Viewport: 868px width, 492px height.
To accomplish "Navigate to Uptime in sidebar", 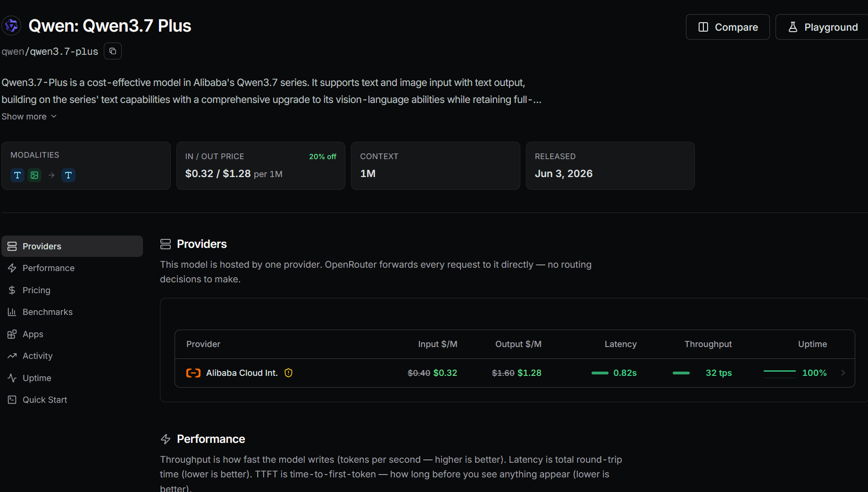I will tap(72, 378).
